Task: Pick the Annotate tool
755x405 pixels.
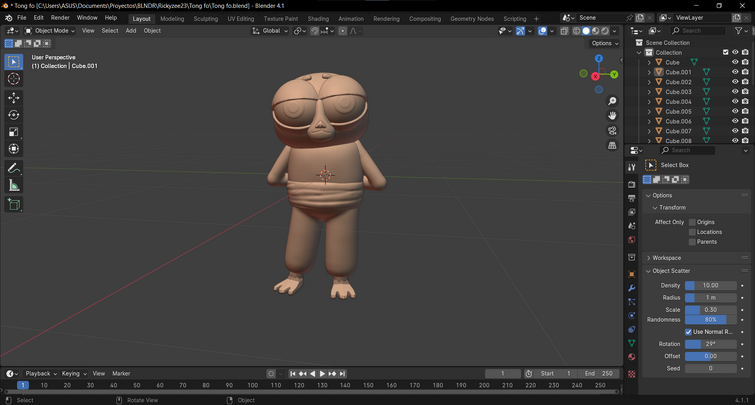Action: click(13, 168)
